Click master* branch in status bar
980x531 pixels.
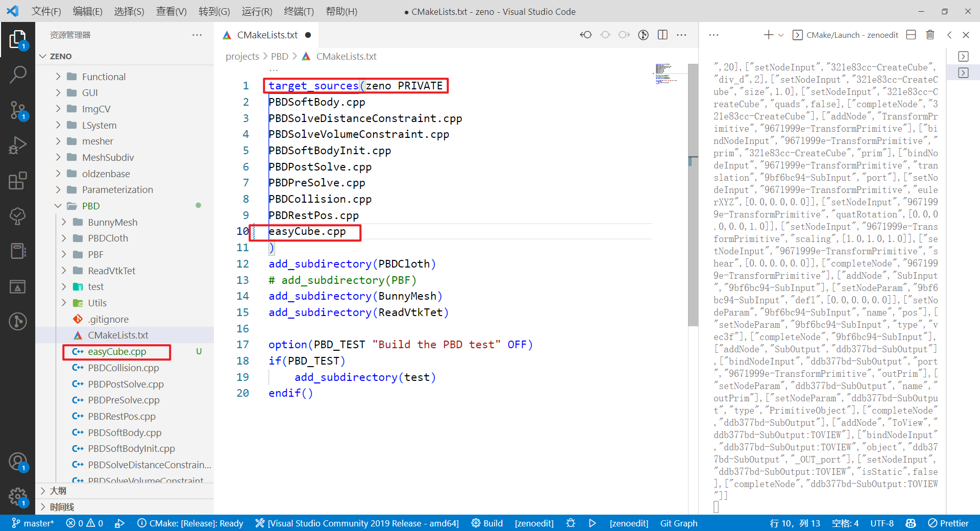pos(33,523)
